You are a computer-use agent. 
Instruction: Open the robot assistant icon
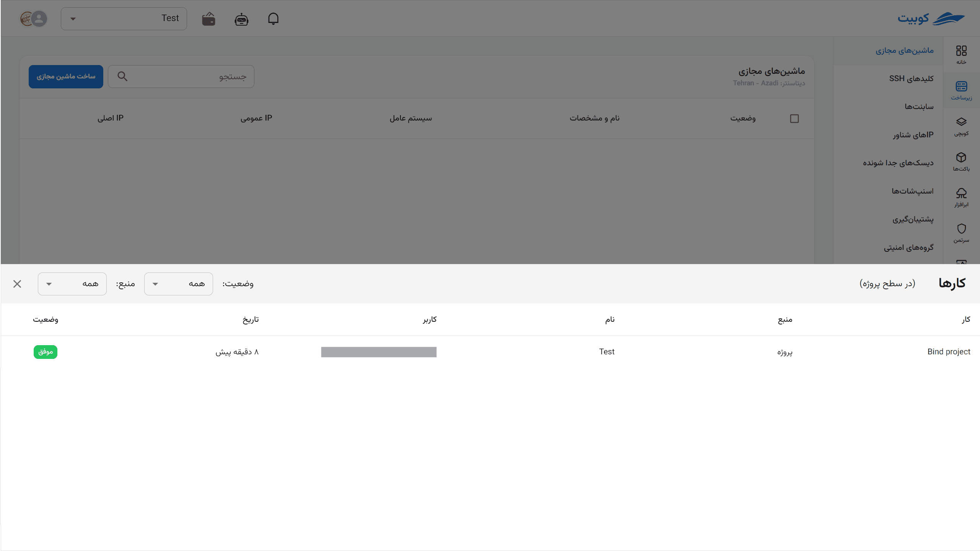pos(241,19)
